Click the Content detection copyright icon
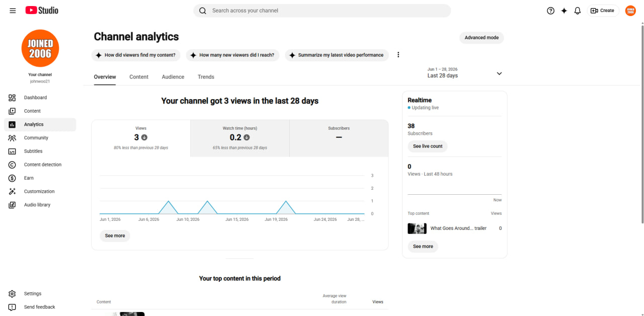This screenshot has height=316, width=644. click(x=12, y=165)
